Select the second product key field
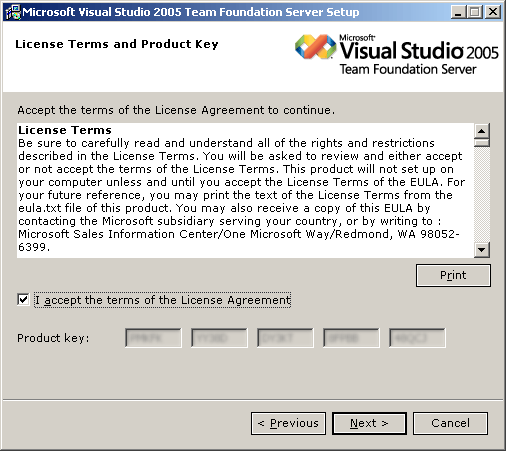The width and height of the screenshot is (506, 451). point(219,338)
